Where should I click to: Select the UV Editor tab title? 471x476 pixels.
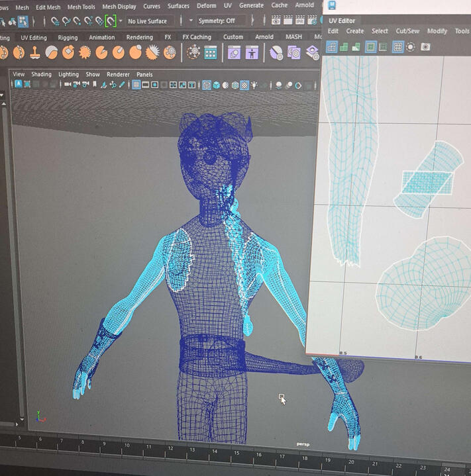(342, 21)
